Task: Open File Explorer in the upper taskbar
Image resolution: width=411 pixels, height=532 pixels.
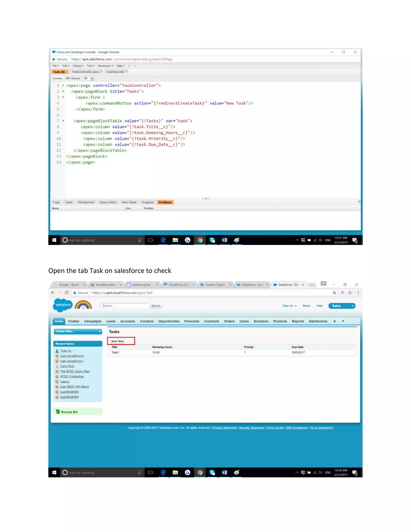Action: pyautogui.click(x=175, y=240)
